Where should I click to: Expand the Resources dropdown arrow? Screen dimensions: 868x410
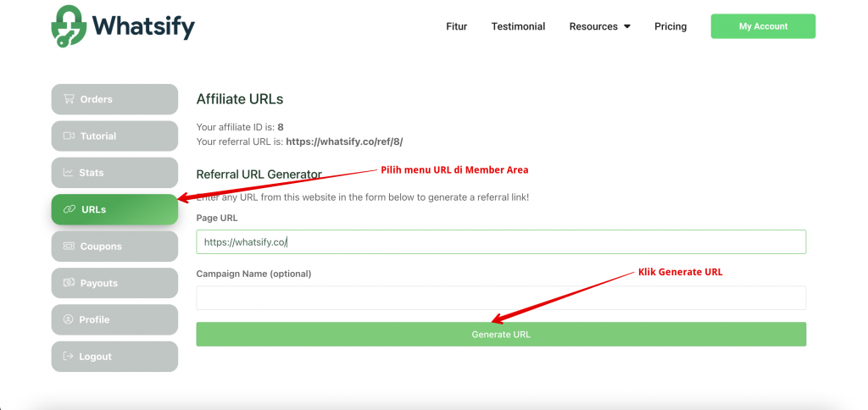[627, 27]
